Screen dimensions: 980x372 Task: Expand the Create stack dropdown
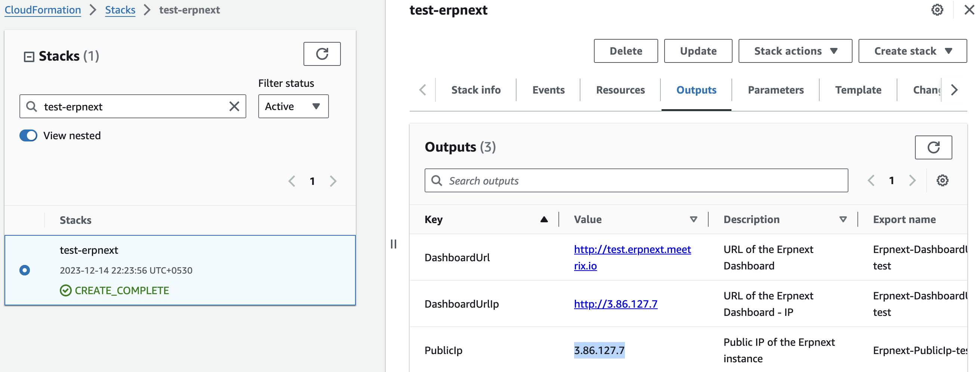[912, 51]
